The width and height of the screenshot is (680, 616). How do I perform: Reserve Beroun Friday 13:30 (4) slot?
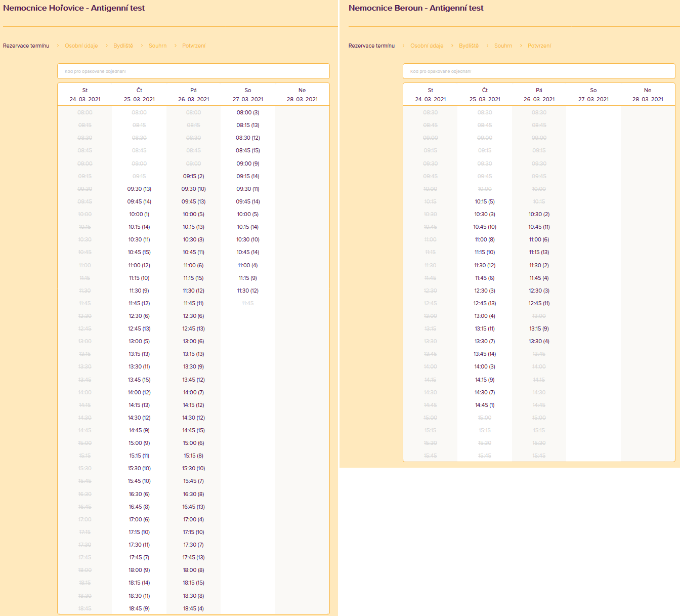coord(539,341)
